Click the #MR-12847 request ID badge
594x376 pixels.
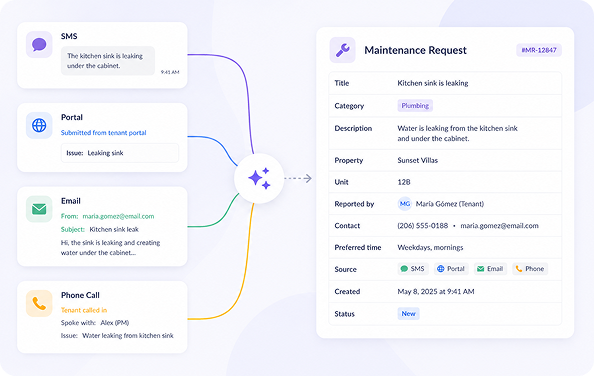539,50
